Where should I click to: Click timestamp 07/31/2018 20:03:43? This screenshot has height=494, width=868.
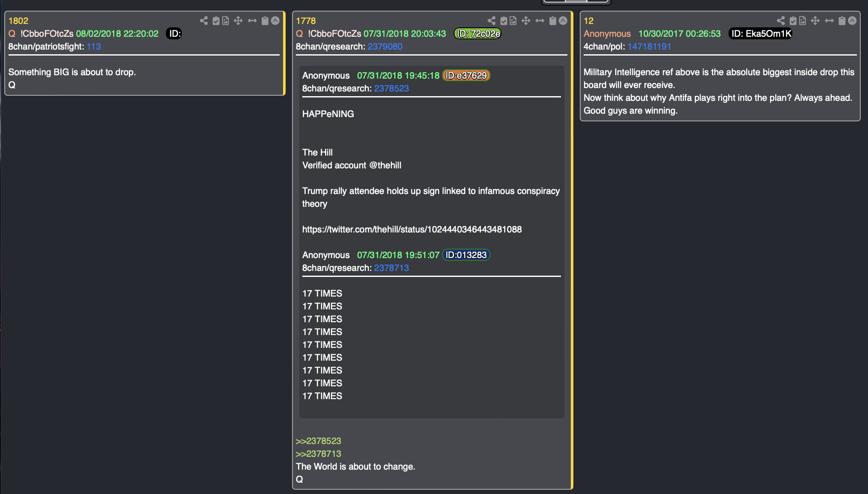pos(404,33)
